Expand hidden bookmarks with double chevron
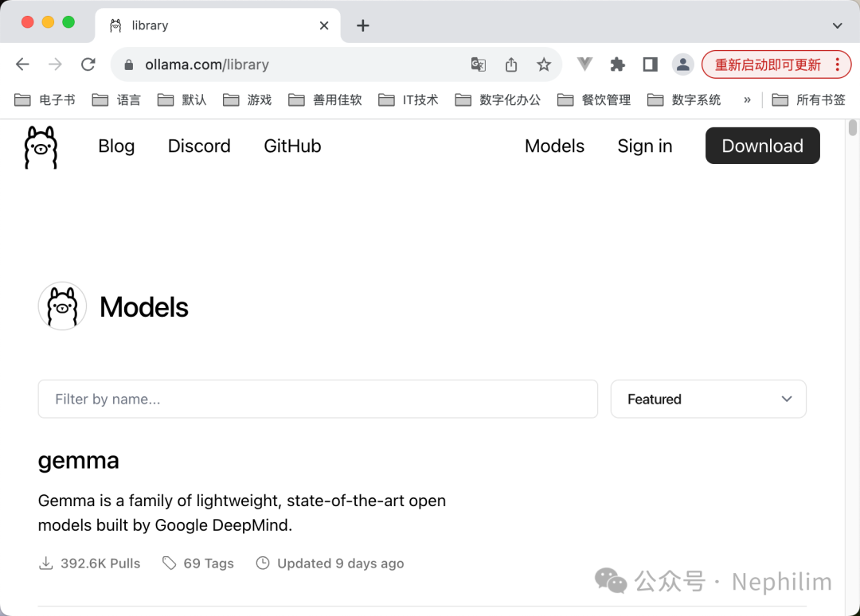This screenshot has width=860, height=616. pos(747,99)
